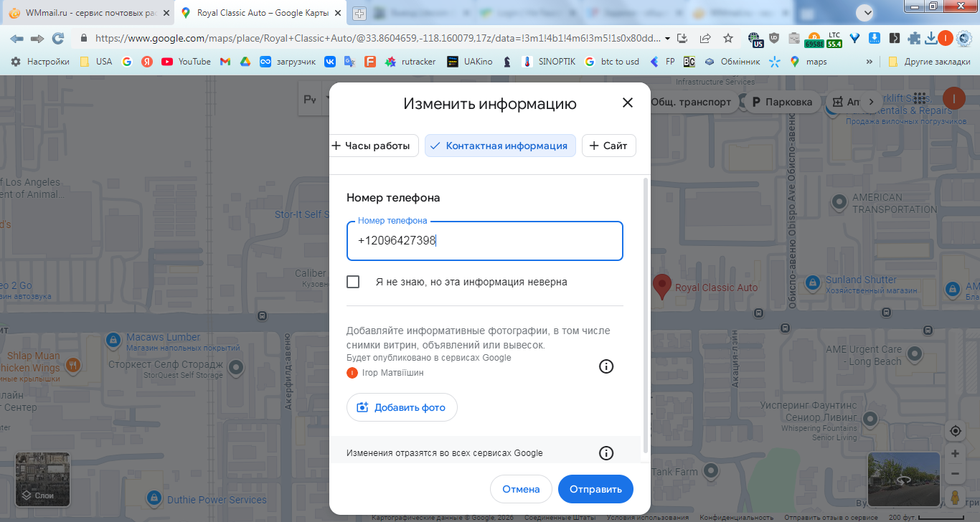Open the Настройки bookmark
The height and width of the screenshot is (522, 980).
pos(40,62)
